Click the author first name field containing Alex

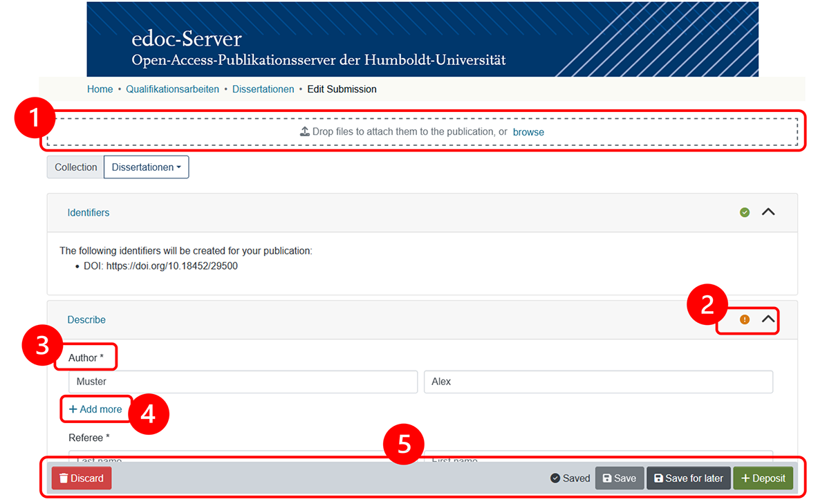[x=597, y=382]
